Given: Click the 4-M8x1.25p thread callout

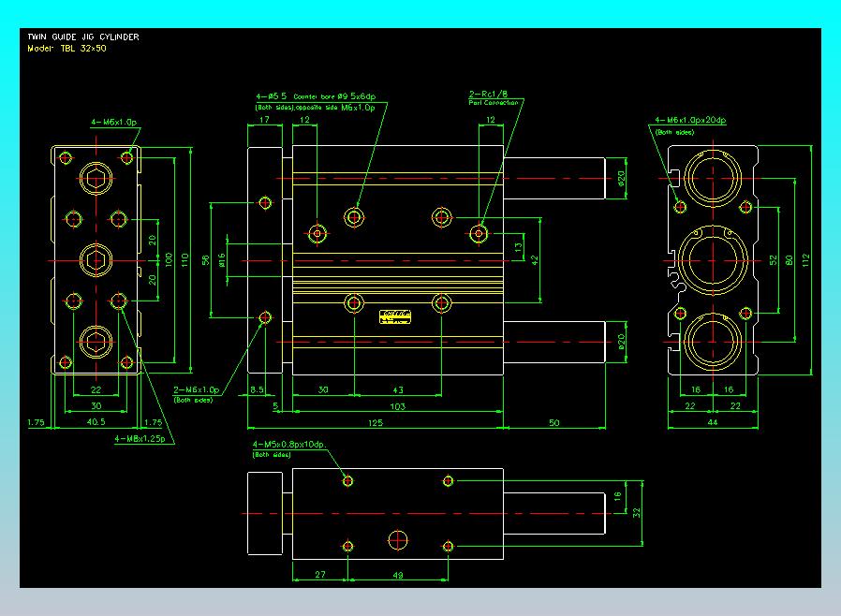Looking at the screenshot, I should (x=140, y=438).
